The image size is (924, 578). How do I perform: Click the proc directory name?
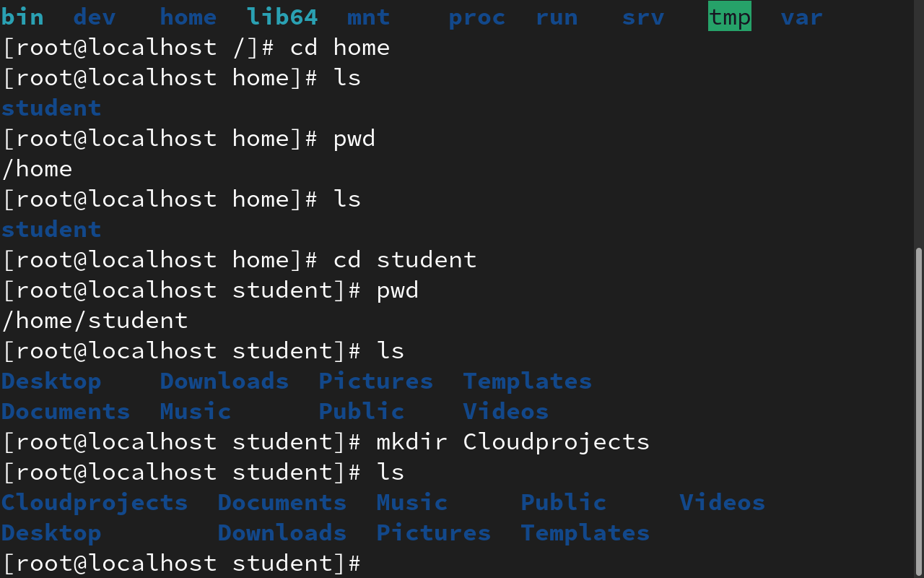point(476,17)
